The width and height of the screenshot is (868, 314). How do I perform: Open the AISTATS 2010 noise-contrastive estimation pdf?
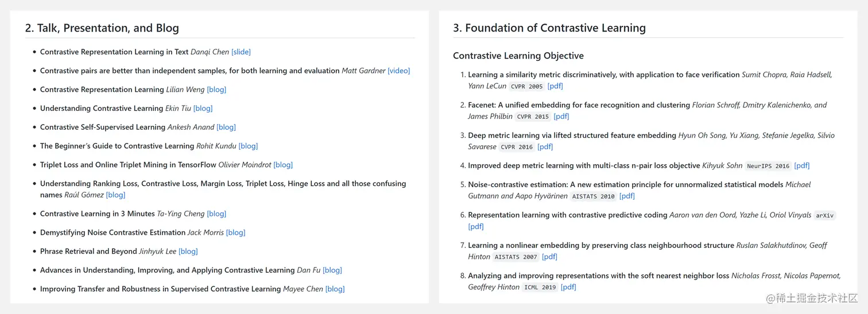coord(627,196)
